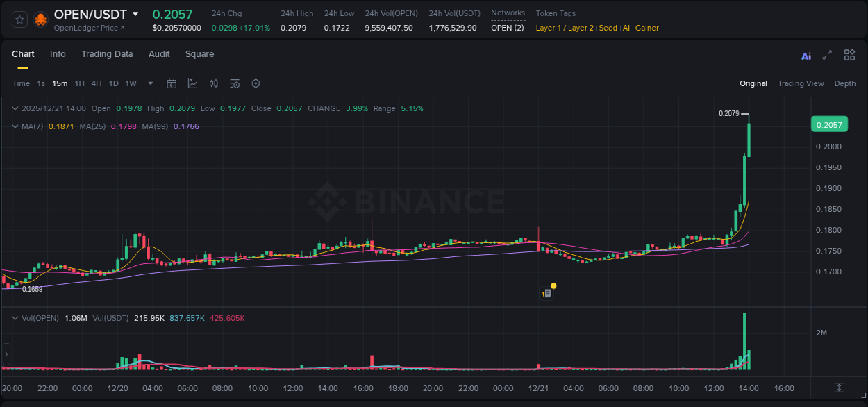Open the chart style selector icon

[192, 83]
